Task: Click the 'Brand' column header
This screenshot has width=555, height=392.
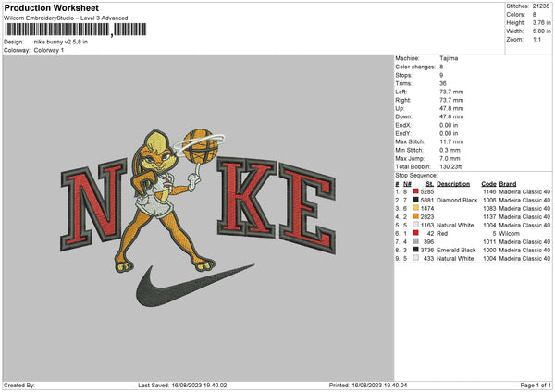Action: pyautogui.click(x=508, y=184)
